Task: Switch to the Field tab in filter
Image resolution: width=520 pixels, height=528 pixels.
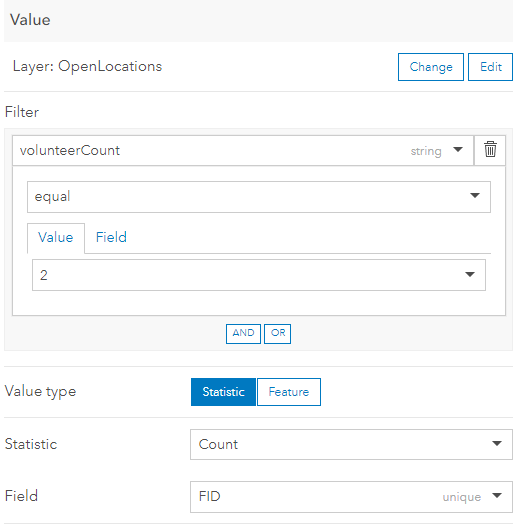Action: click(111, 238)
